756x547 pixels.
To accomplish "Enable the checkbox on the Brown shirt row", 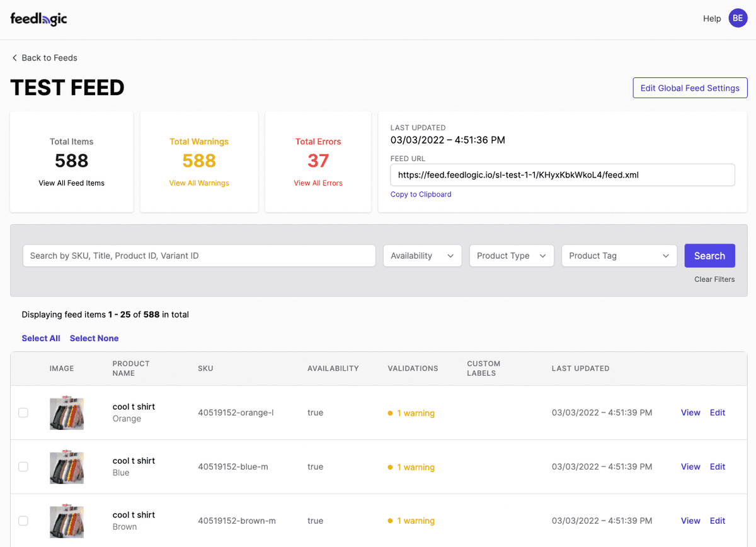I will [x=23, y=521].
